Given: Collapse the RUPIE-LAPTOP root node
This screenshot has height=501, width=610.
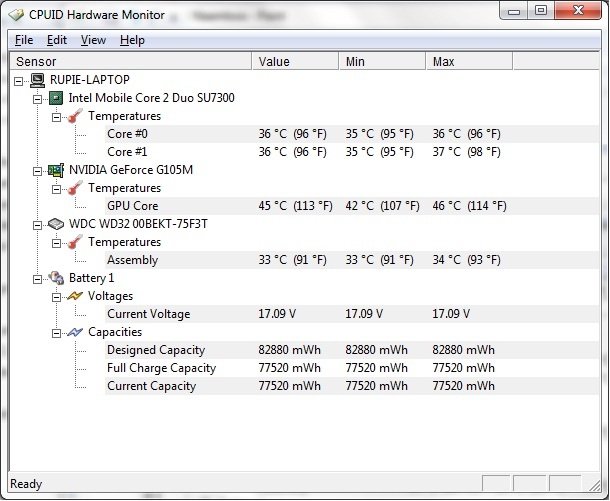Looking at the screenshot, I should pyautogui.click(x=18, y=81).
